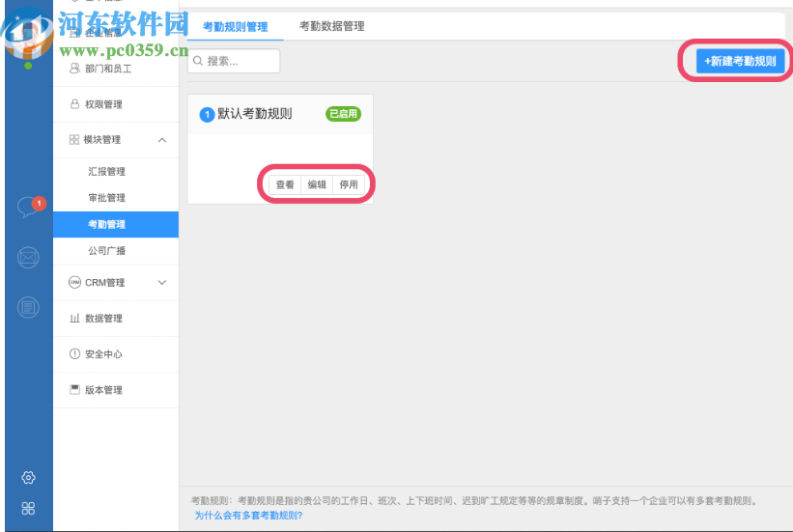The image size is (793, 532).
Task: Switch to 考勤规则管理 tab
Action: 235,27
